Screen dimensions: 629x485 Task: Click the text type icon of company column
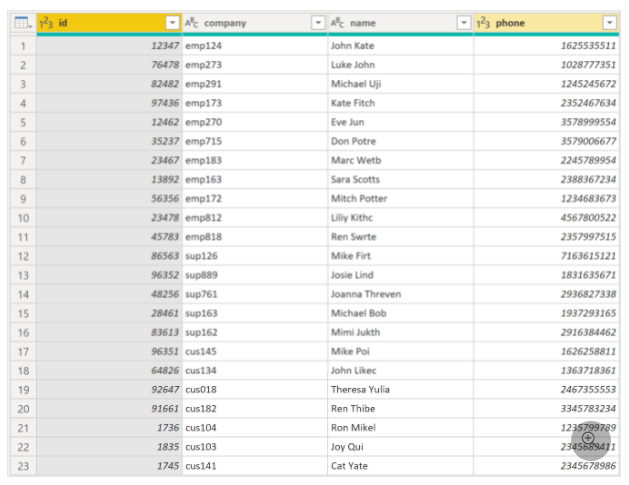[191, 23]
